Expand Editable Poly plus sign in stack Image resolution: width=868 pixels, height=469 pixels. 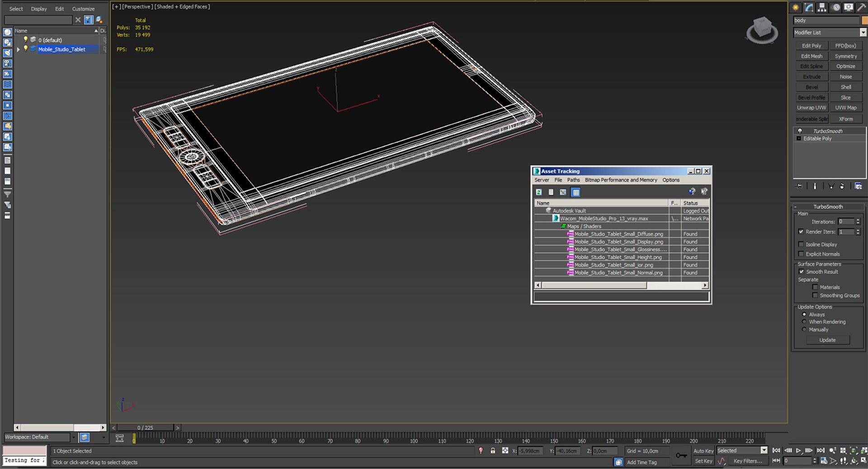(x=799, y=139)
